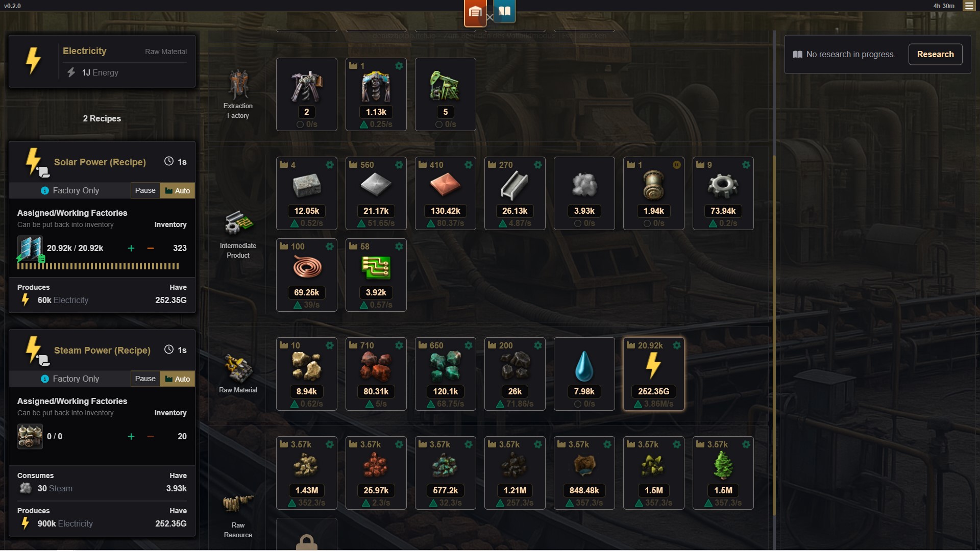Open the book tab at top
The image size is (980, 551).
504,12
